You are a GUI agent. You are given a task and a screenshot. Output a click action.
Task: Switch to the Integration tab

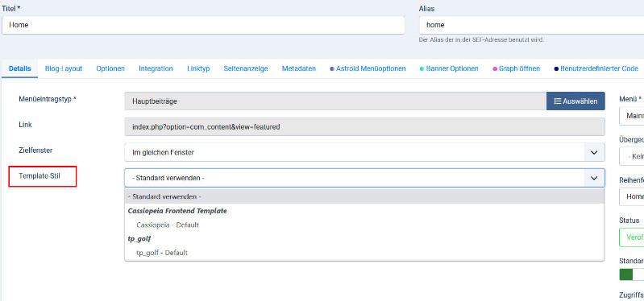click(156, 68)
